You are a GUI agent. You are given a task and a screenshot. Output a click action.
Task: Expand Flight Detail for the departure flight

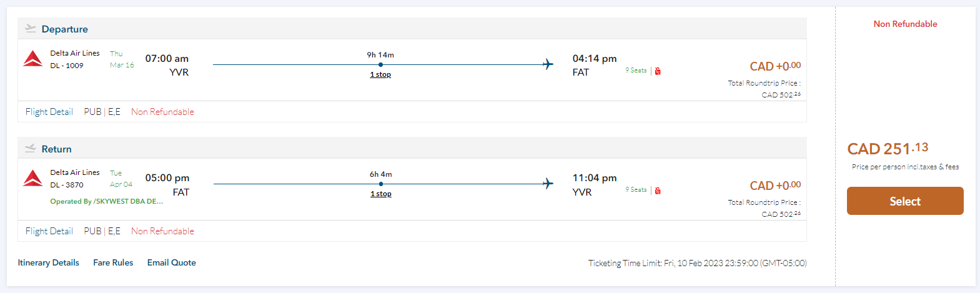coord(49,112)
